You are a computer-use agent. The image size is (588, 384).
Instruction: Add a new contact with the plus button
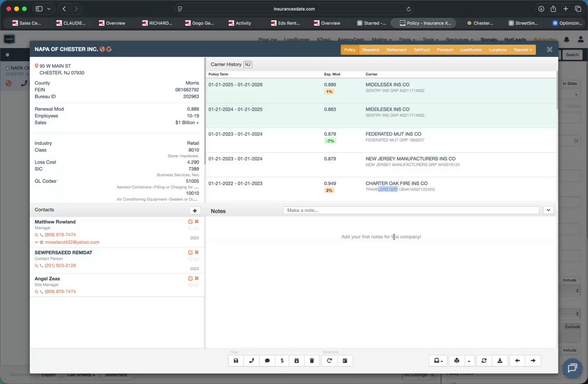[195, 211]
